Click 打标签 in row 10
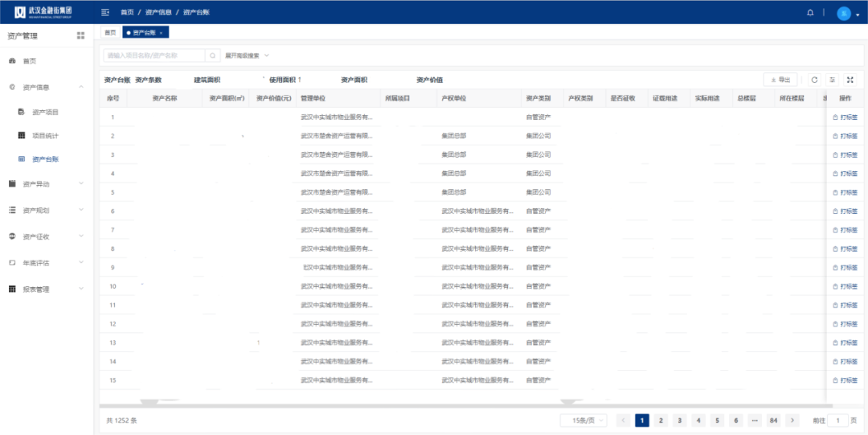 845,286
